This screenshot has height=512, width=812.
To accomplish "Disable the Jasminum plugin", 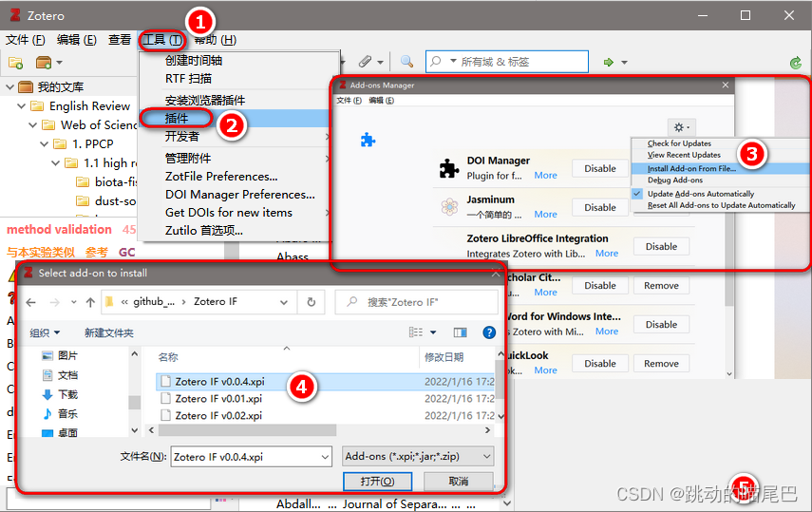I will click(600, 207).
